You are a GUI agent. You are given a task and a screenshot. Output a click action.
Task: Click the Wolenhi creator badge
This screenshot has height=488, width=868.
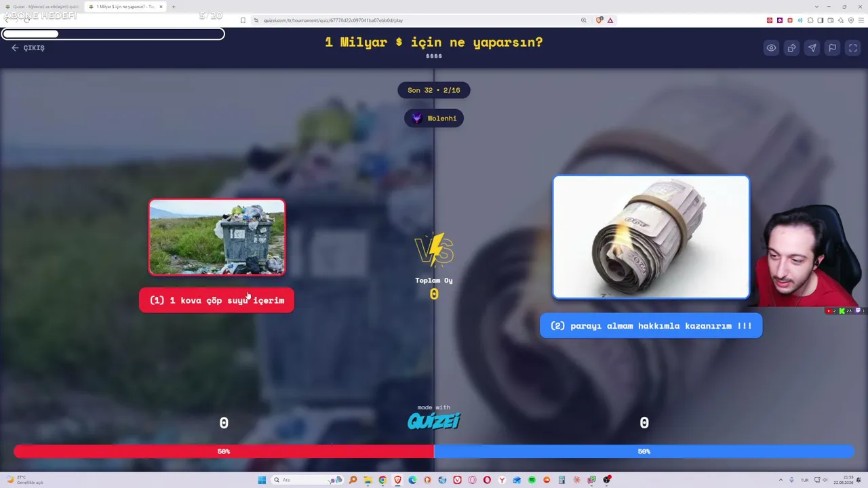pos(434,118)
